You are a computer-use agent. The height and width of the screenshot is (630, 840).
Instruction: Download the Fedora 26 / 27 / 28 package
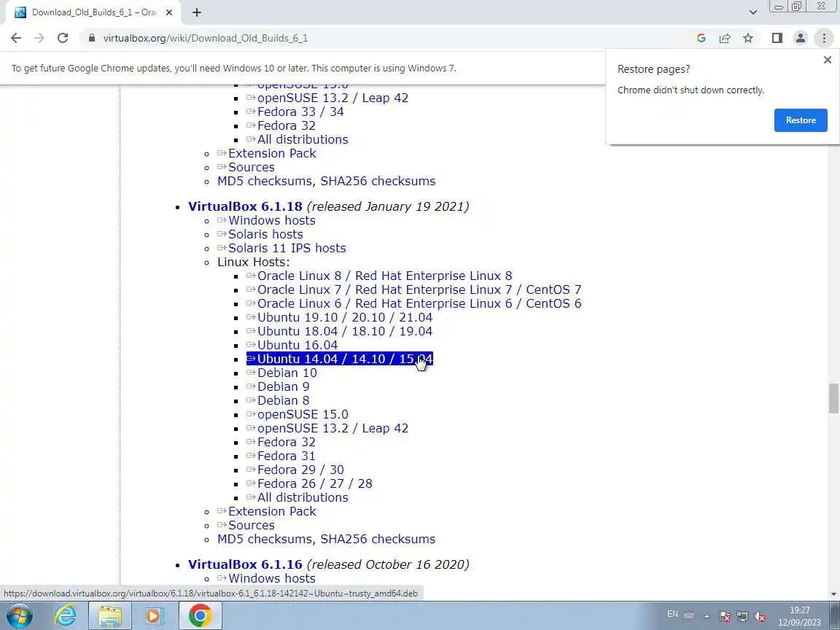[x=314, y=483]
